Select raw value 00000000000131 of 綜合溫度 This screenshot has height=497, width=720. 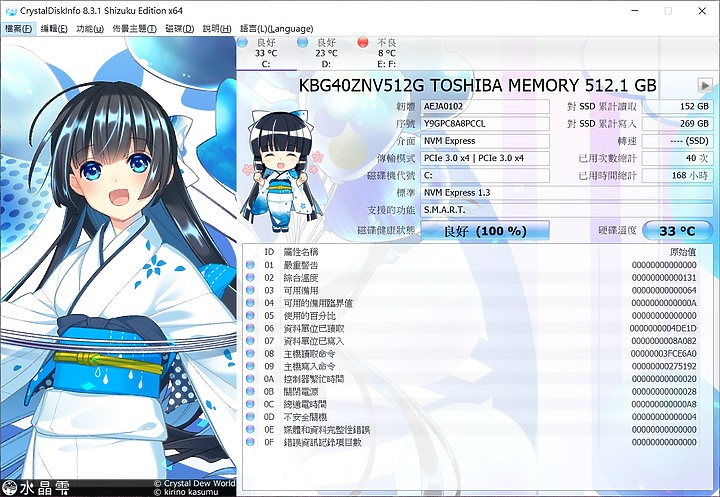tap(664, 277)
